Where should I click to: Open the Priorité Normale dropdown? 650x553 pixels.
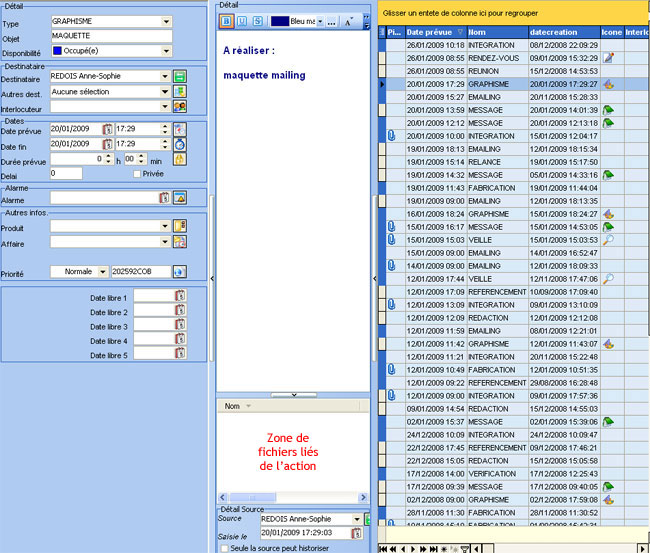click(x=103, y=272)
